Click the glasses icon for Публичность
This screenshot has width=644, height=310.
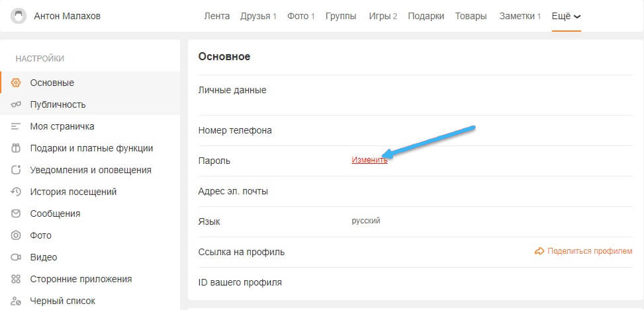click(17, 104)
